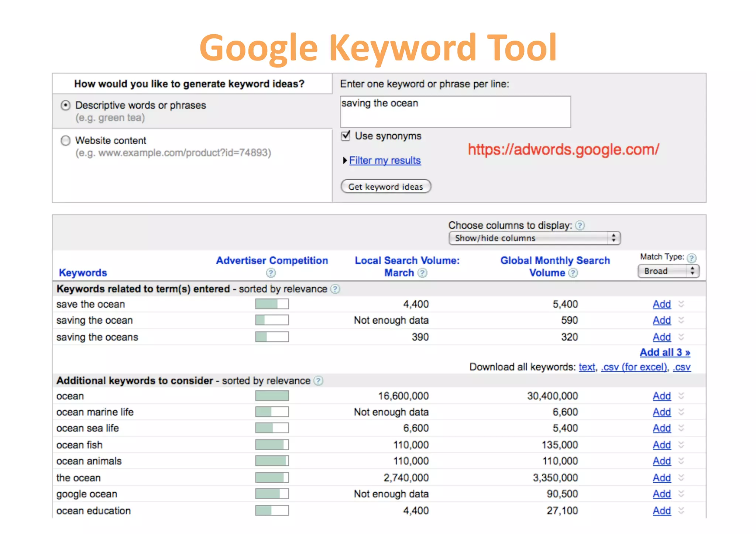Add the the ocean keyword
Screen dimensions: 756x534
[x=661, y=478]
